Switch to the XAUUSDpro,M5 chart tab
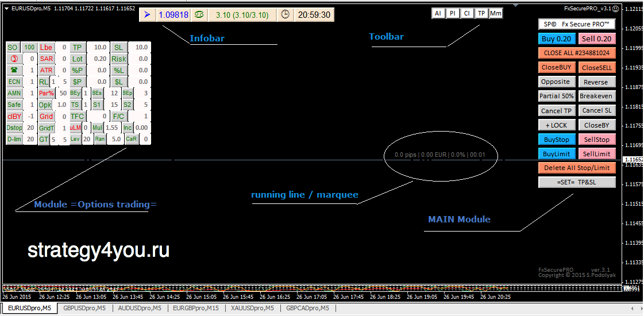Viewport: 644px width, 316px height. pos(253,309)
